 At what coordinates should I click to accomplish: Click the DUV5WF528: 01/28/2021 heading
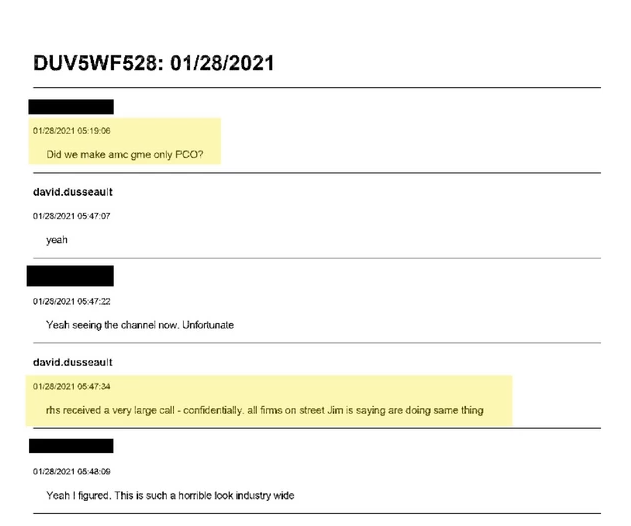coord(154,63)
